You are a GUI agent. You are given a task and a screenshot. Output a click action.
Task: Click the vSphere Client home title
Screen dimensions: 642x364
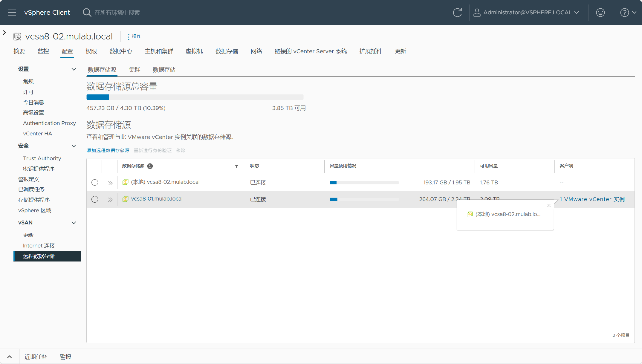click(47, 13)
